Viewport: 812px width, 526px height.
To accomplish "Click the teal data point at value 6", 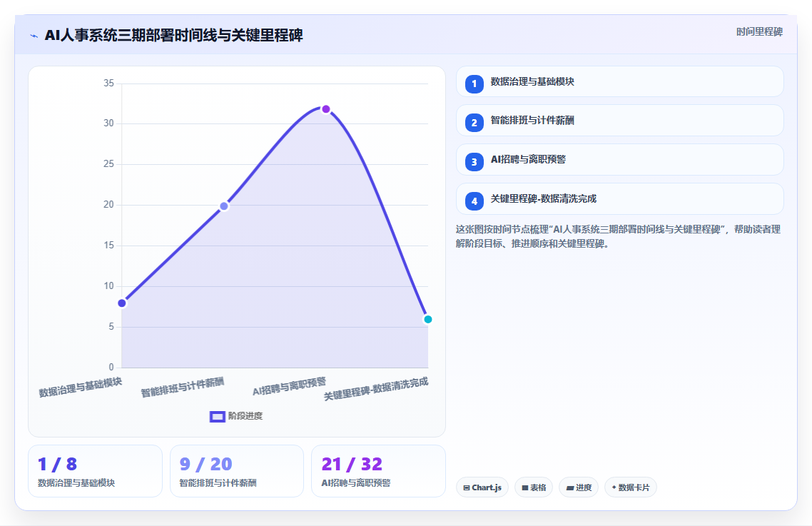I will tap(427, 319).
